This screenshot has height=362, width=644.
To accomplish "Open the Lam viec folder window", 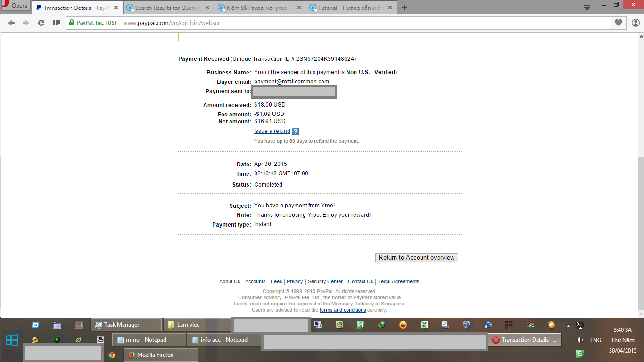I will 198,325.
